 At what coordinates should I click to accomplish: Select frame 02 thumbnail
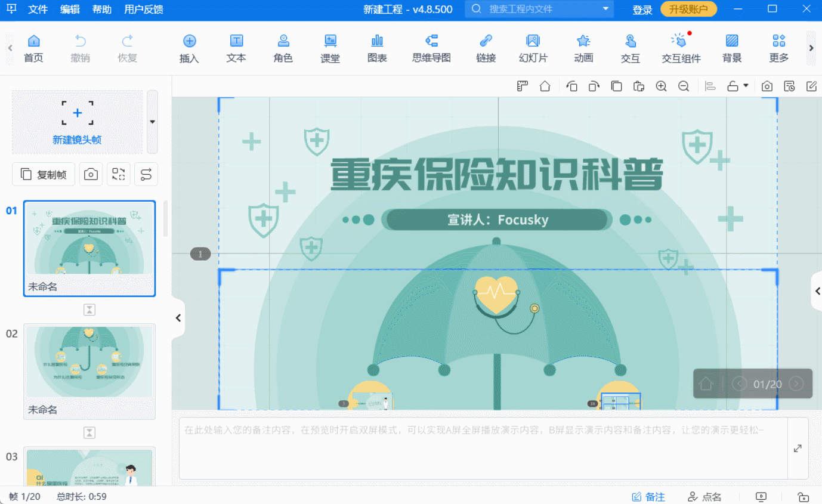click(x=89, y=361)
